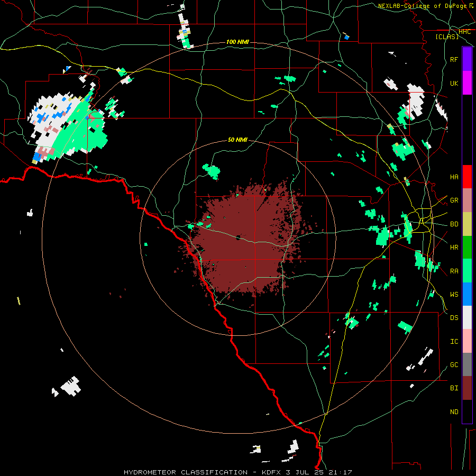Click the IC light pink legend swatch

pyautogui.click(x=467, y=341)
